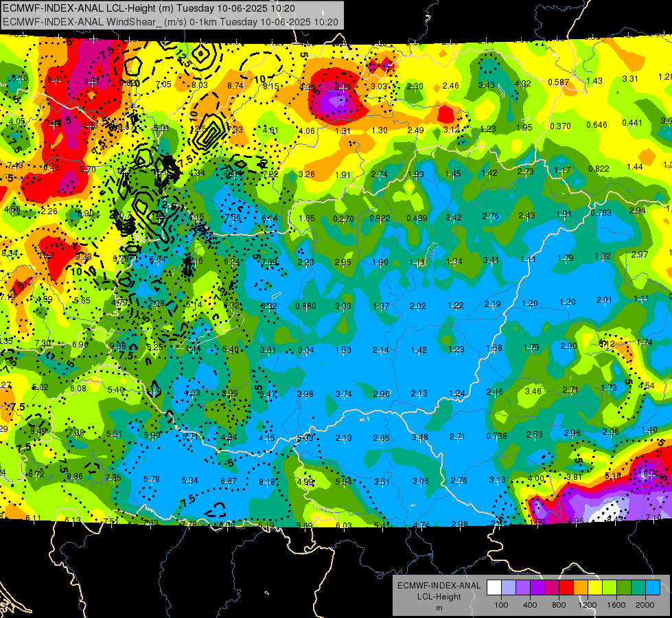Click the wind shear value 2.49
This screenshot has height=618, width=672.
pos(416,130)
